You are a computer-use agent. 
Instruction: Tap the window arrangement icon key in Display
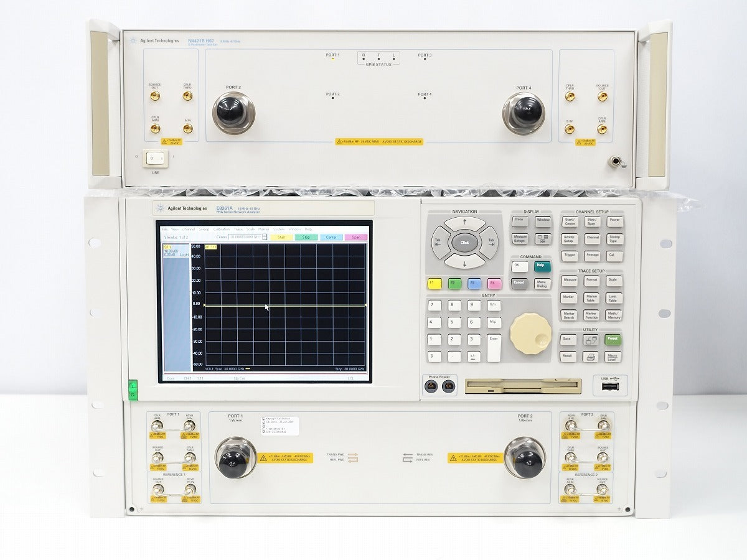(x=543, y=238)
